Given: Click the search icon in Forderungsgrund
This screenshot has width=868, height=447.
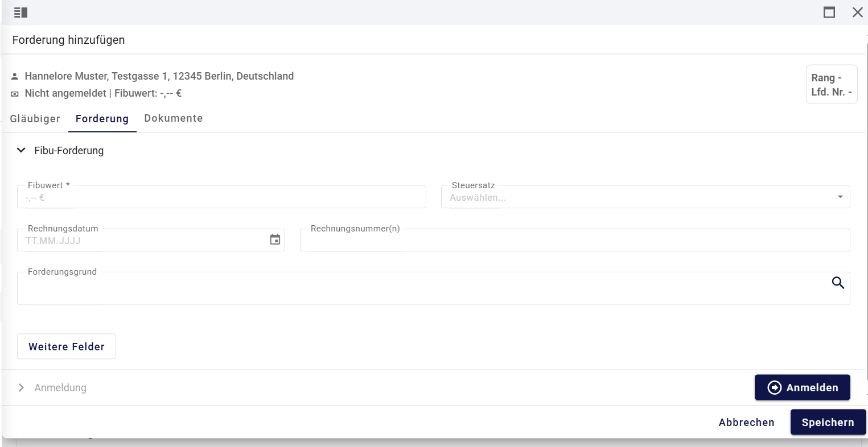Looking at the screenshot, I should [x=838, y=283].
